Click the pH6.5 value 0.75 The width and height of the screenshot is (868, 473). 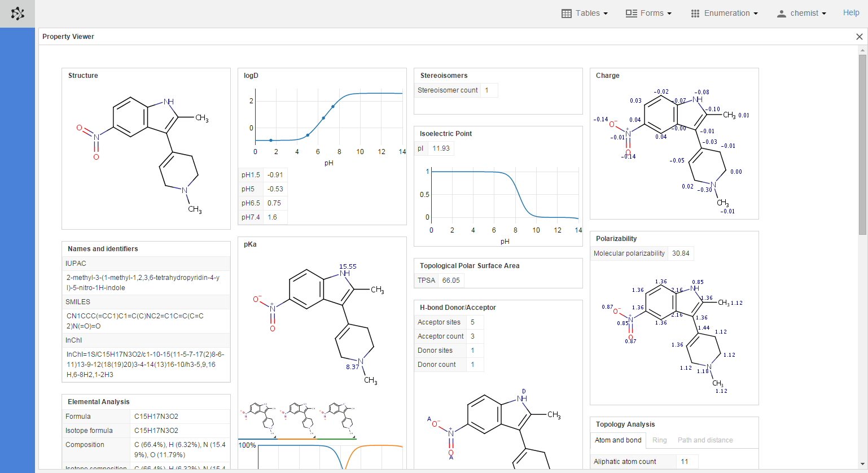(x=274, y=203)
